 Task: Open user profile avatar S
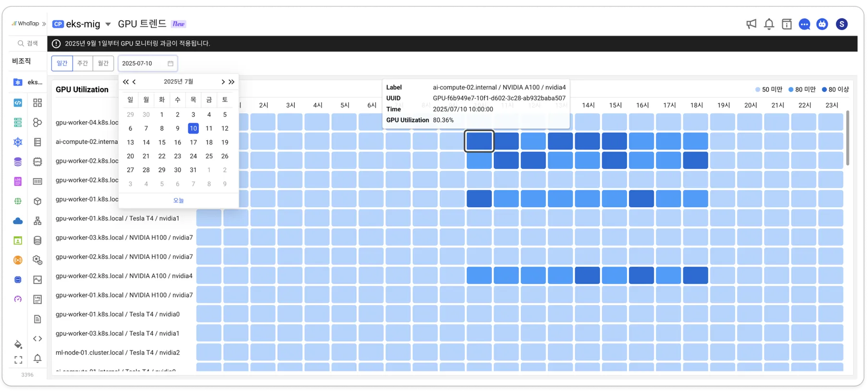pyautogui.click(x=842, y=24)
